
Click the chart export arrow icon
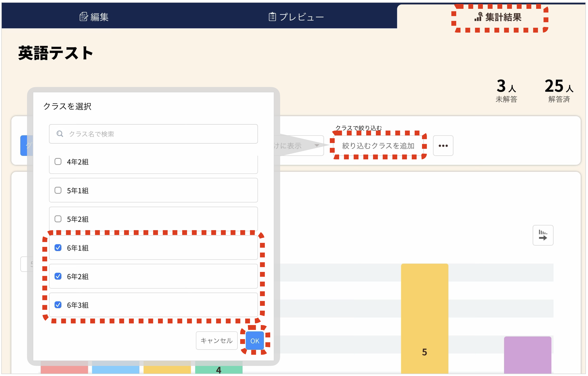(543, 235)
